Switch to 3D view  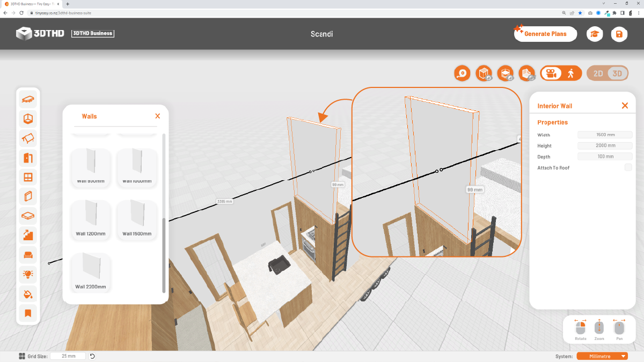pos(618,73)
